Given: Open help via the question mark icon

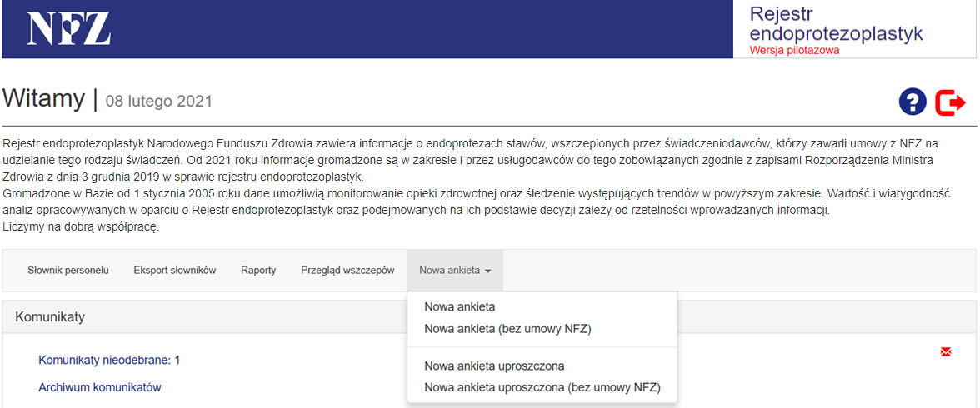Looking at the screenshot, I should 912,102.
